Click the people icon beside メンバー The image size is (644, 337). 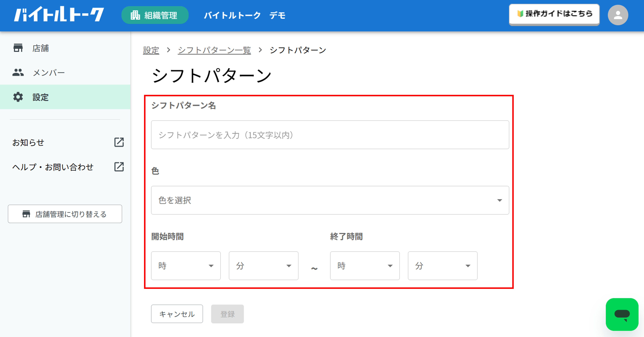pos(18,72)
